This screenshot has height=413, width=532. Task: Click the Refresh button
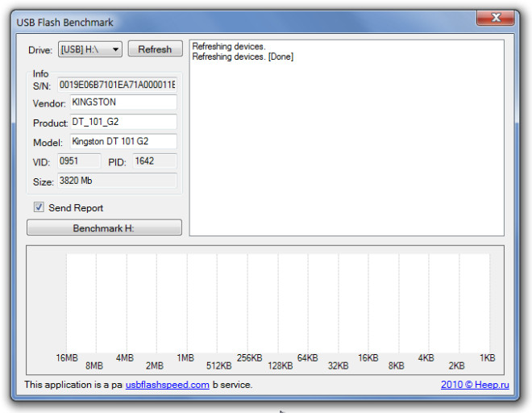click(155, 49)
